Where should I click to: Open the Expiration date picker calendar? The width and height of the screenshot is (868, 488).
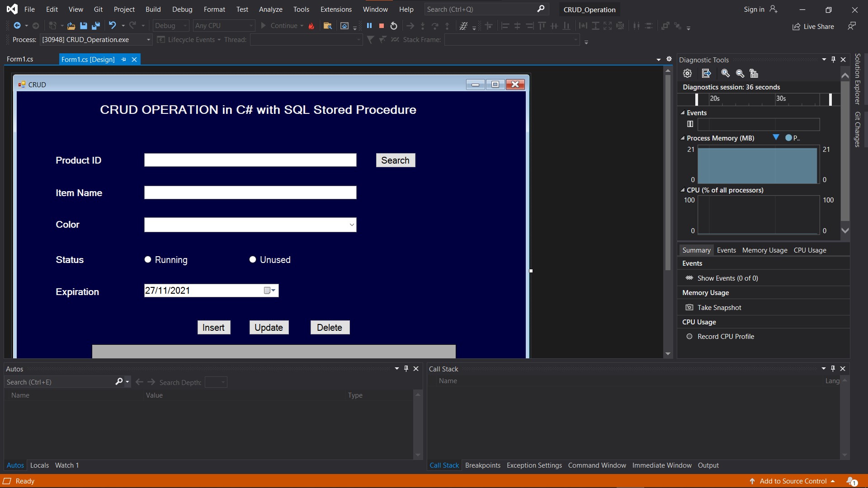pos(269,291)
